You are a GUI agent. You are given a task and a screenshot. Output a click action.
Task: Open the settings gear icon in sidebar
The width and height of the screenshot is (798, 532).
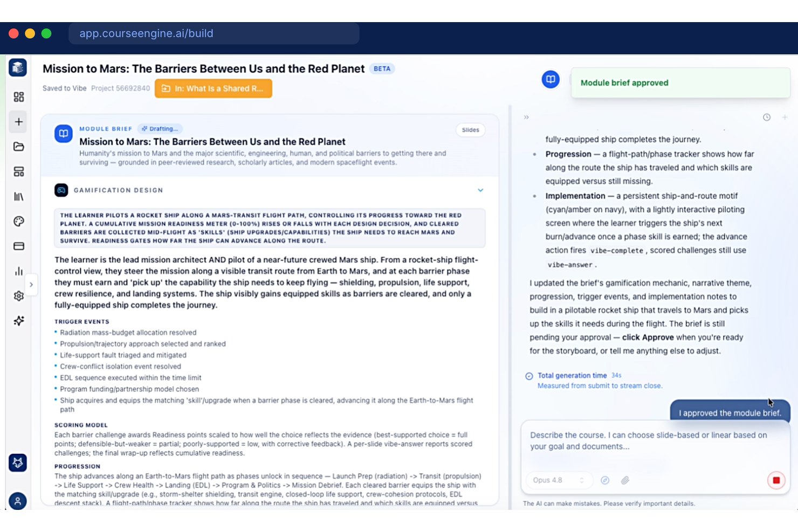(19, 296)
